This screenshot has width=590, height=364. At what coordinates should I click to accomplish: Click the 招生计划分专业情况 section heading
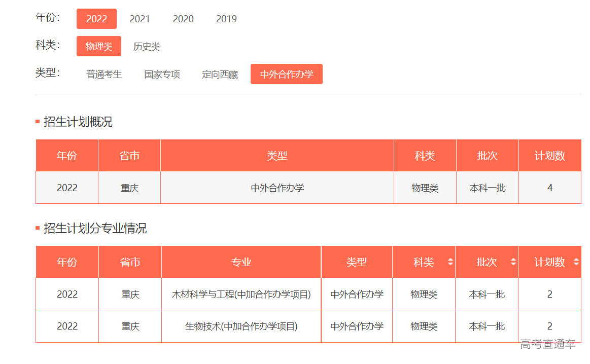click(x=95, y=228)
